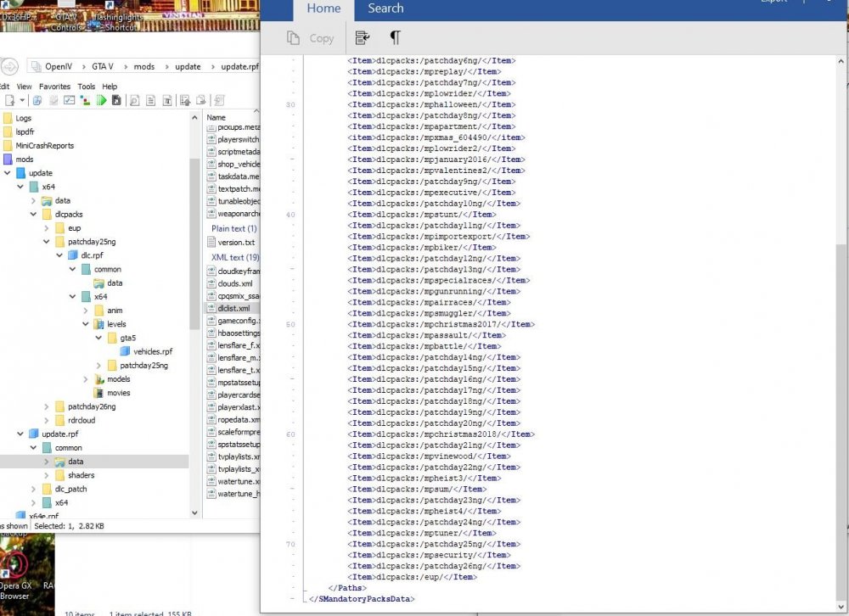Expand the anim folder in the tree
The height and width of the screenshot is (616, 849).
[85, 311]
